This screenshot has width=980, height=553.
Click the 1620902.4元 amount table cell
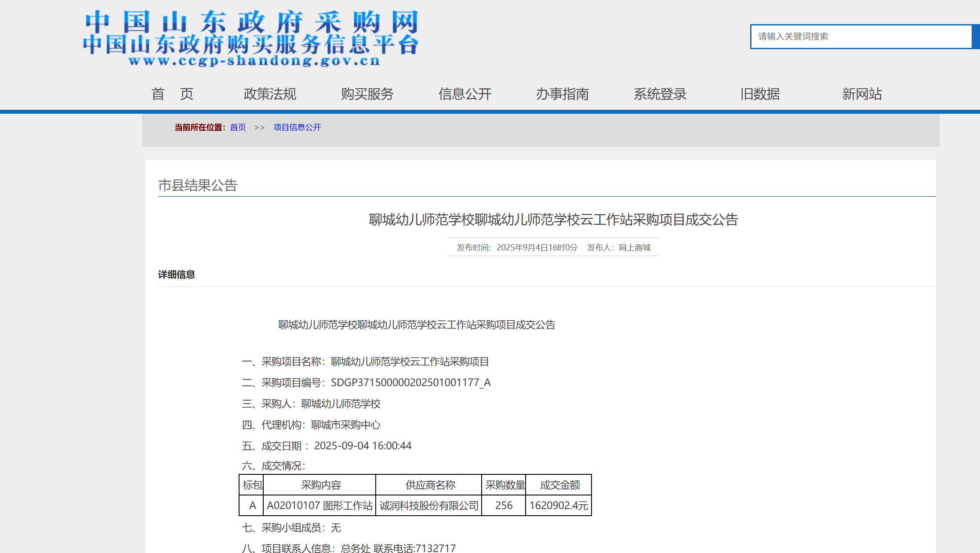click(559, 506)
